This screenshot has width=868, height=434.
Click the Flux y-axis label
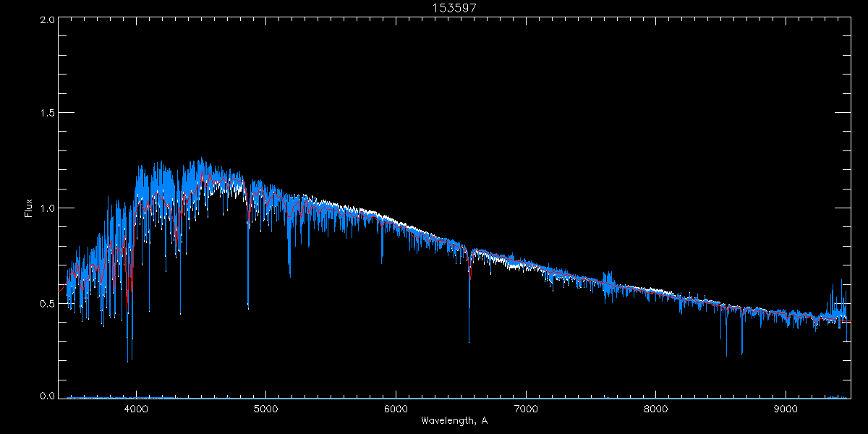[x=29, y=208]
